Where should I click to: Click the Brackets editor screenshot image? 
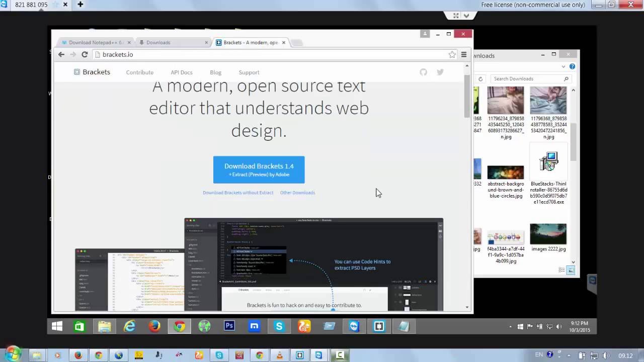coord(313,264)
